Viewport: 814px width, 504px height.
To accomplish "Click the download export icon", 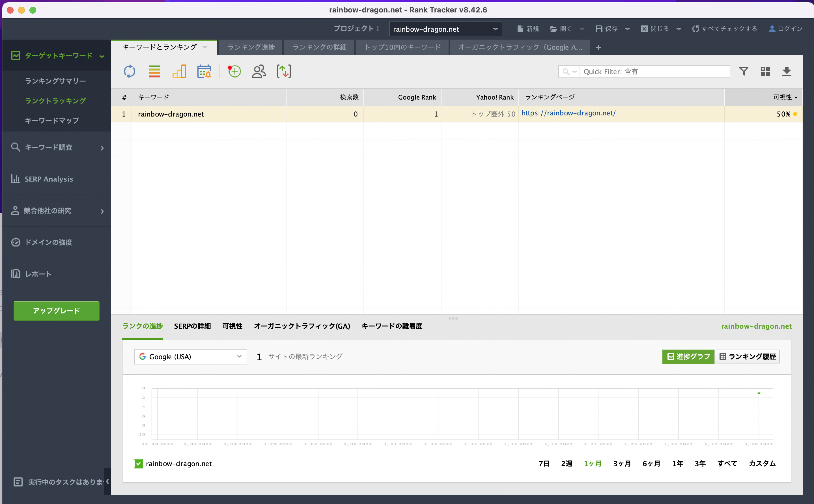I will (x=787, y=71).
